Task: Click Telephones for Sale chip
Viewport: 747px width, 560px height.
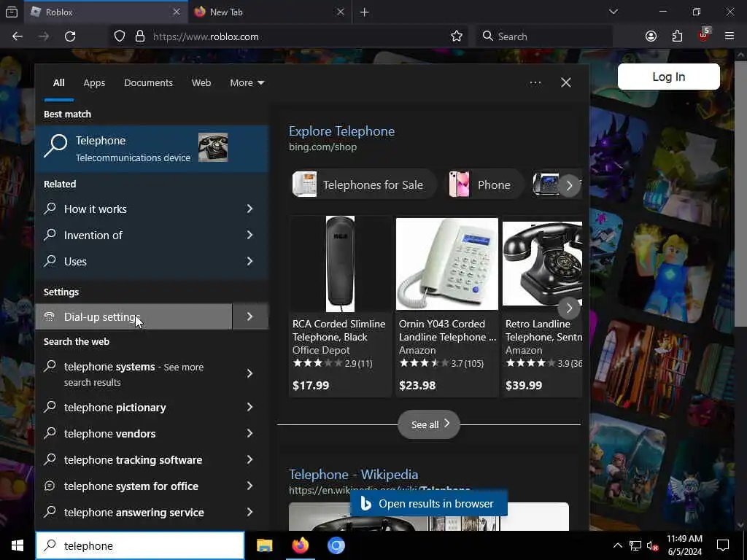Action: (x=364, y=184)
